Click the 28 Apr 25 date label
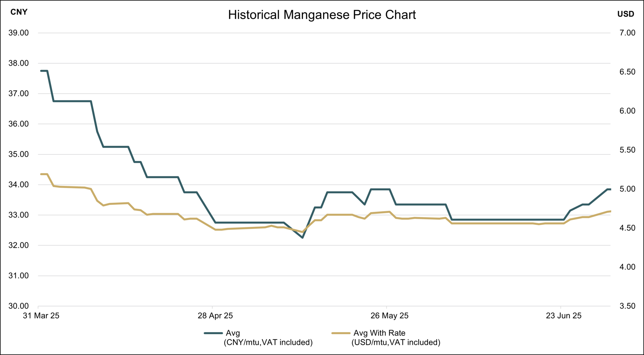Screen dimensions: 644x355 pyautogui.click(x=215, y=316)
